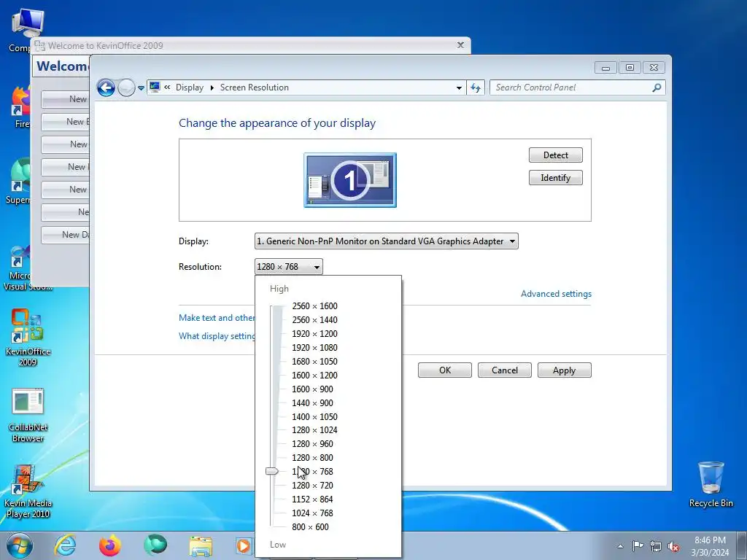Open the Display monitor dropdown
Viewport: 747px width, 560px height.
pos(387,241)
